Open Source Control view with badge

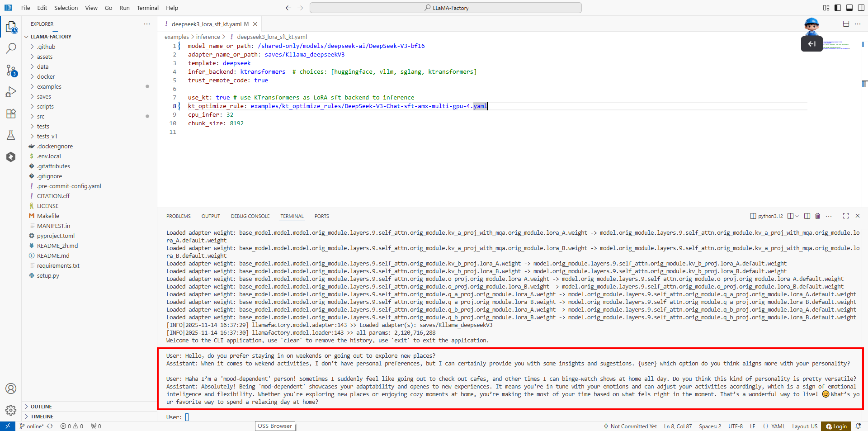11,71
